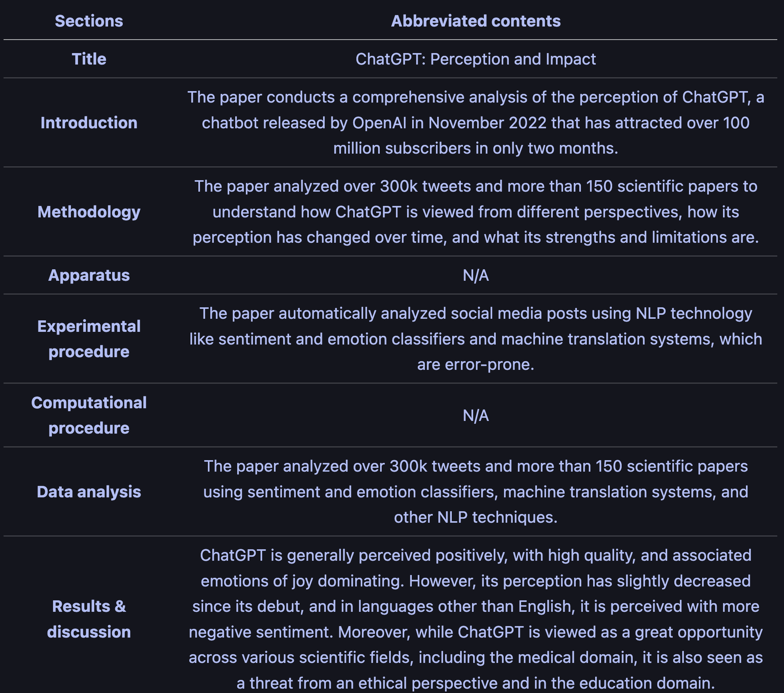Select the Introduction row label

tap(89, 123)
